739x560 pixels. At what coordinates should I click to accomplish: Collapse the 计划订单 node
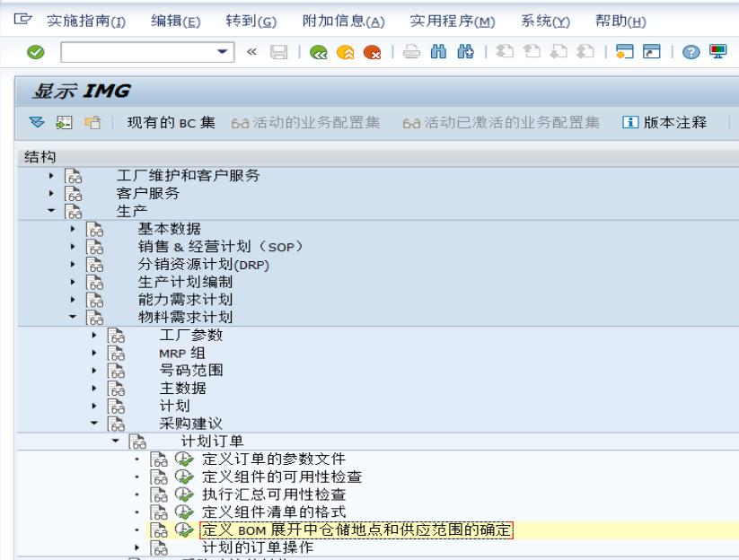click(x=116, y=442)
